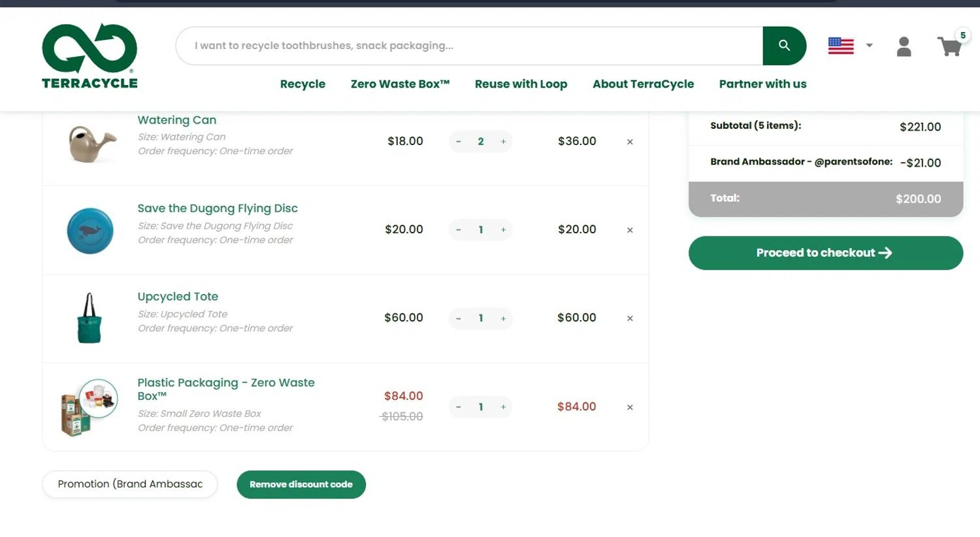Increase quantity of Watering Can
The height and width of the screenshot is (537, 980).
pyautogui.click(x=503, y=141)
